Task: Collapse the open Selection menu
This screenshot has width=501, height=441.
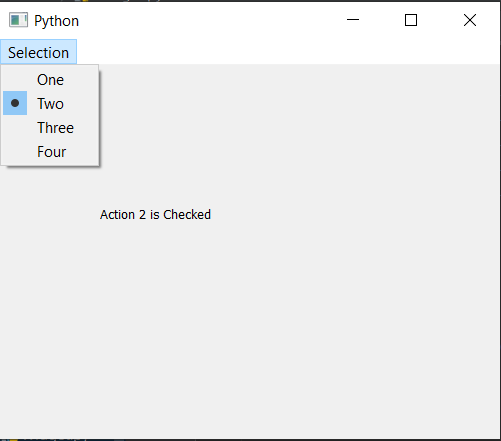Action: pyautogui.click(x=38, y=52)
